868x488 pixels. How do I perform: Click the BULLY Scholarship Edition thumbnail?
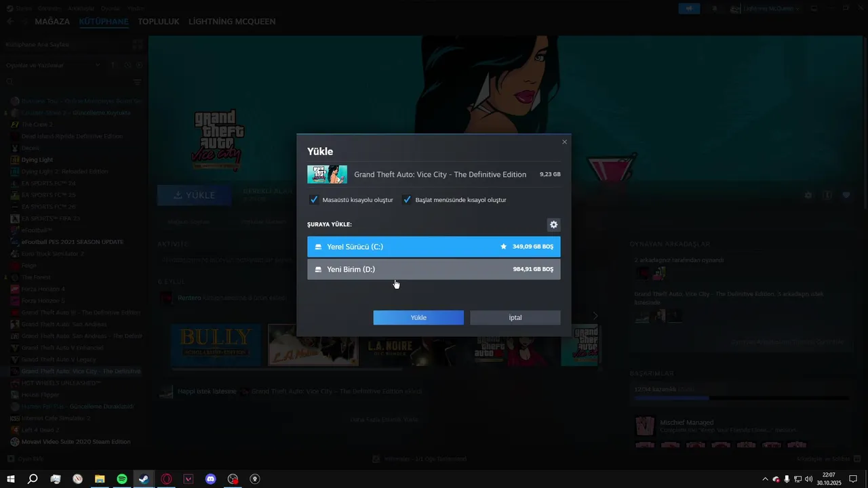point(216,345)
